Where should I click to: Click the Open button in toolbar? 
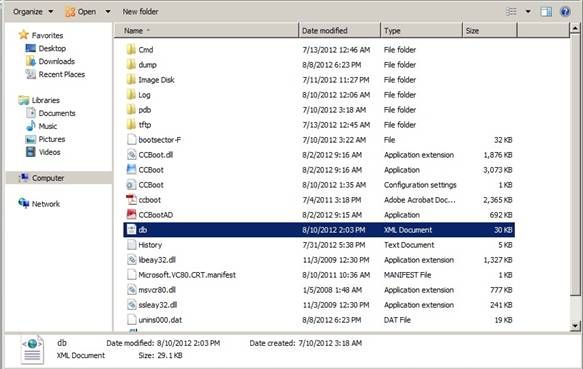pos(81,12)
